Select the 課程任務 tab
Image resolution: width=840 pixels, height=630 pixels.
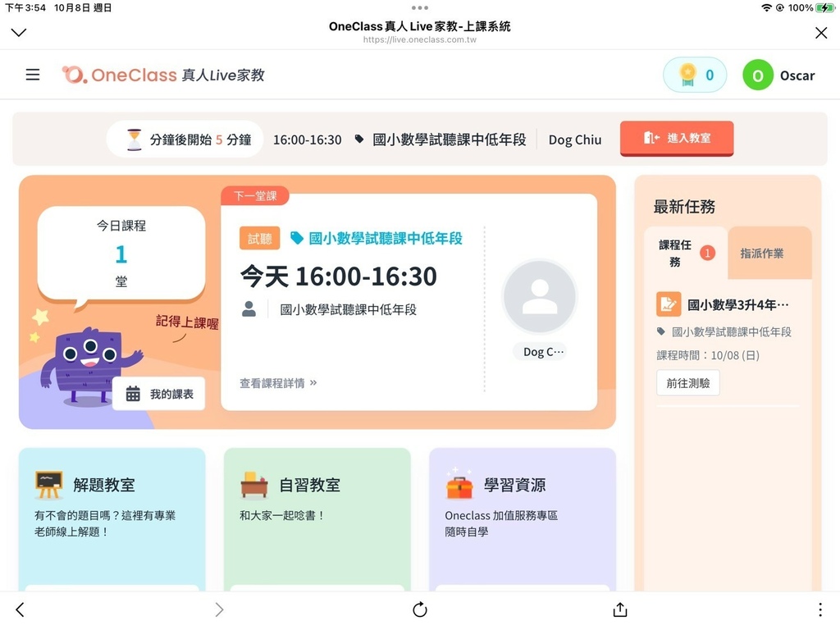[685, 253]
